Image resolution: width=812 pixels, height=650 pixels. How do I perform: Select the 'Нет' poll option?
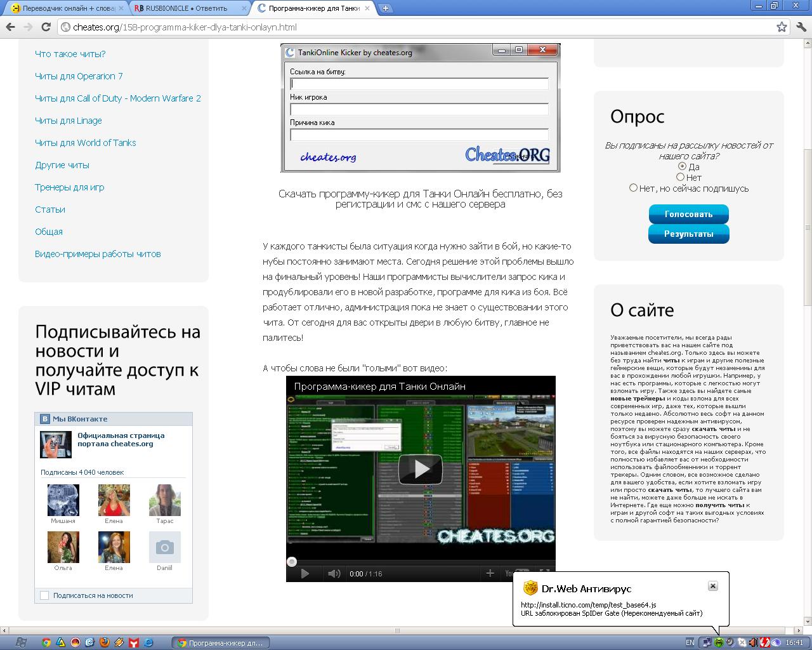pos(680,177)
